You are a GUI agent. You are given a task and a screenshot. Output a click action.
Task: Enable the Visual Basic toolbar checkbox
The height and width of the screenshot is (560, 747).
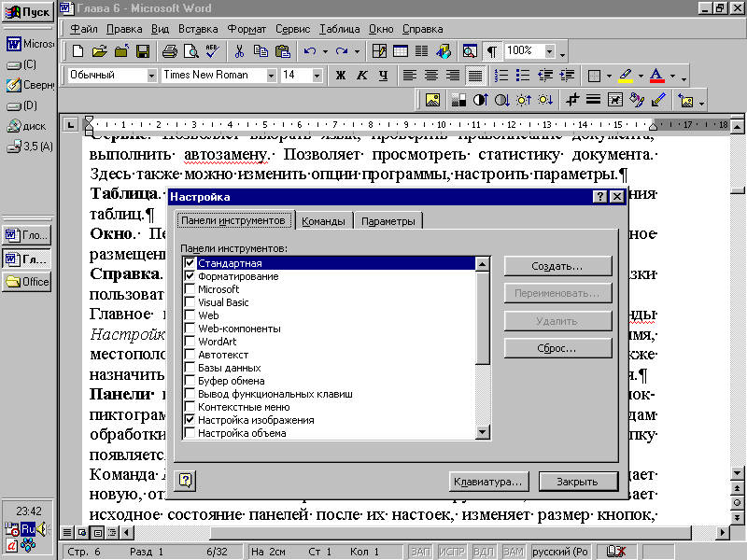(190, 301)
